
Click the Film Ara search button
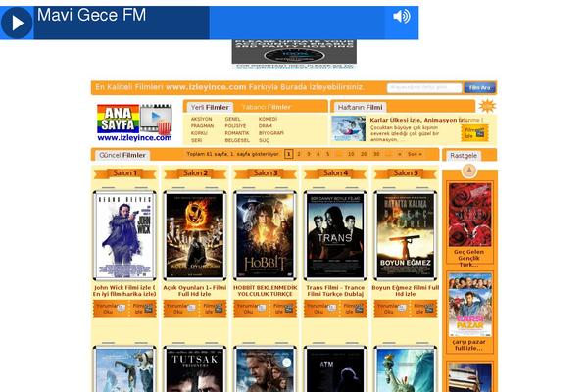click(x=479, y=88)
